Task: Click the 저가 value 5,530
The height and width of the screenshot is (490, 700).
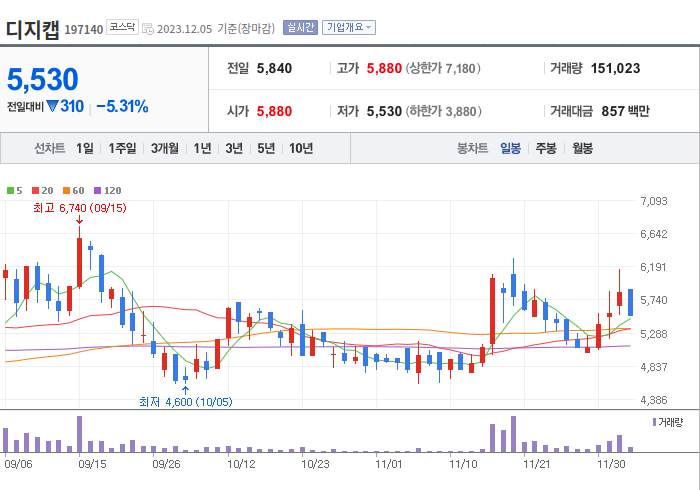Action: point(384,111)
